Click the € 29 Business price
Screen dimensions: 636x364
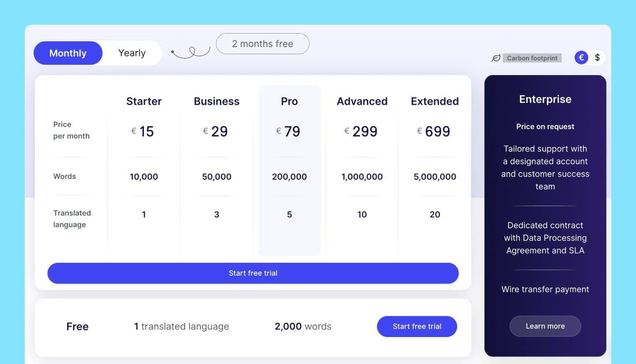click(216, 131)
